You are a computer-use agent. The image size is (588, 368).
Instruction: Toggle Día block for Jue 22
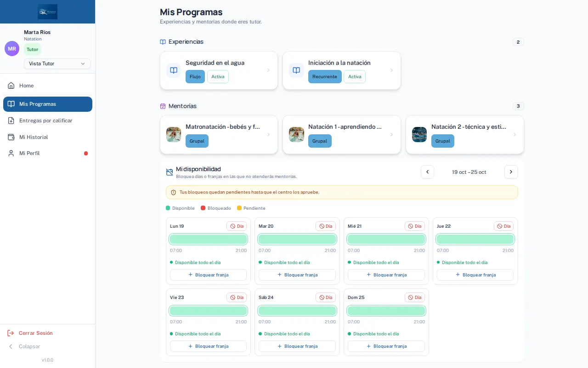(503, 226)
